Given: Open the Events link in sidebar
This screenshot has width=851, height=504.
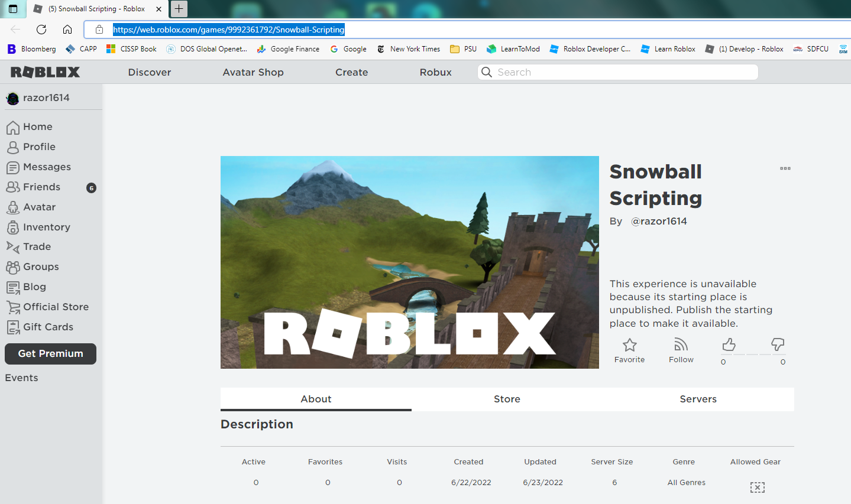Looking at the screenshot, I should [x=21, y=378].
